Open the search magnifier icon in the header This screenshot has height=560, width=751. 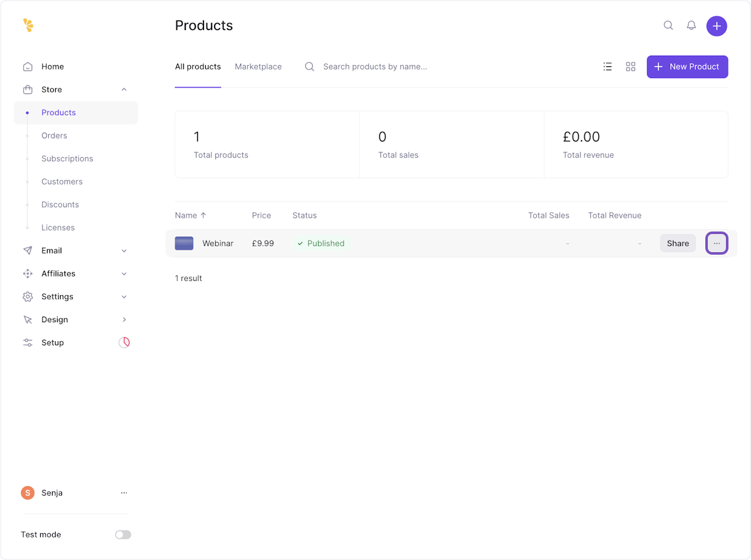(x=668, y=26)
